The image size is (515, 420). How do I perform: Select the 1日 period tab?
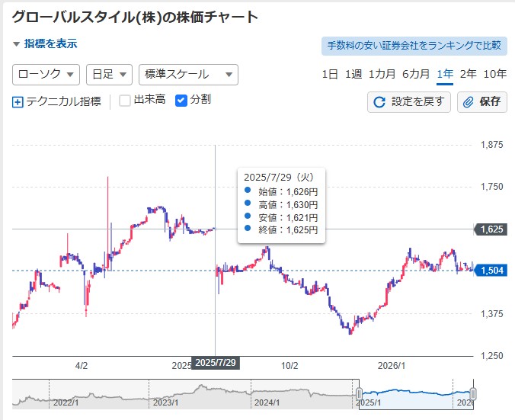pyautogui.click(x=330, y=74)
